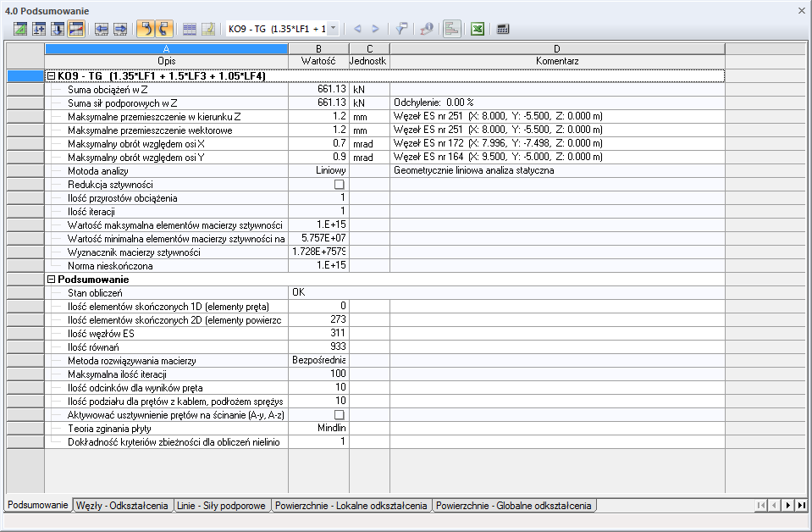Viewport: 812px width, 532px height.
Task: Collapse the KO9 - TG section
Action: click(x=52, y=76)
